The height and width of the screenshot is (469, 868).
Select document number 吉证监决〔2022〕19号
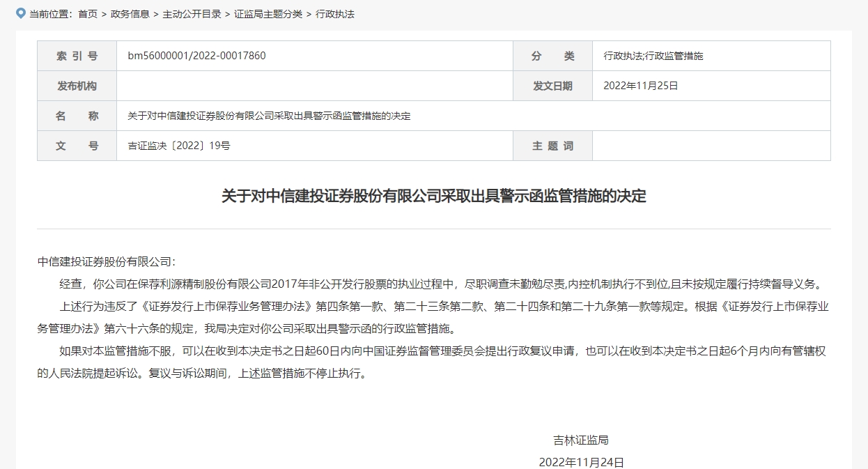tap(179, 146)
